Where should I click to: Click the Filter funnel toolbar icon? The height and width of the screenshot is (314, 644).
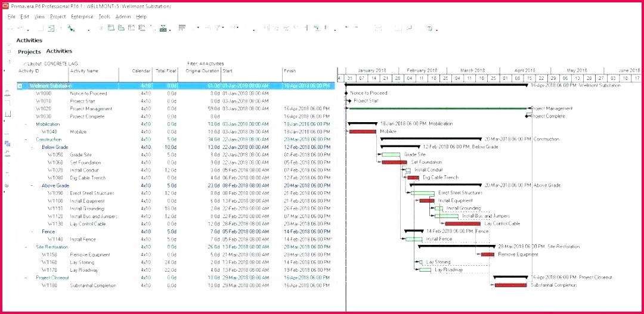coord(217,29)
